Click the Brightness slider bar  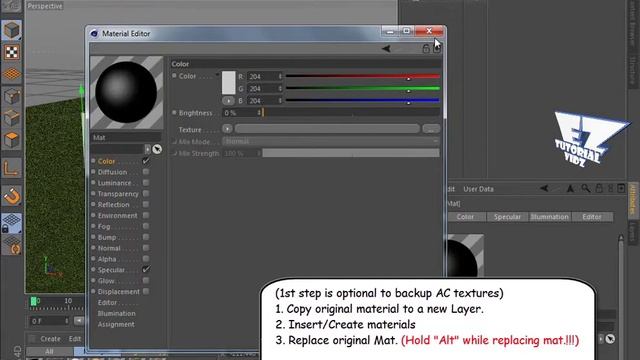(351, 113)
